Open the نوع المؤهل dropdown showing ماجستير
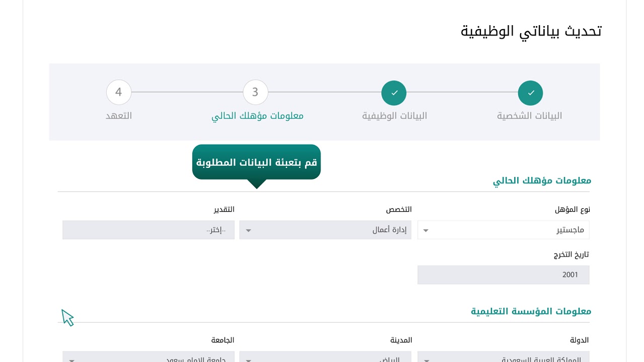Image resolution: width=644 pixels, height=362 pixels. pyautogui.click(x=503, y=230)
